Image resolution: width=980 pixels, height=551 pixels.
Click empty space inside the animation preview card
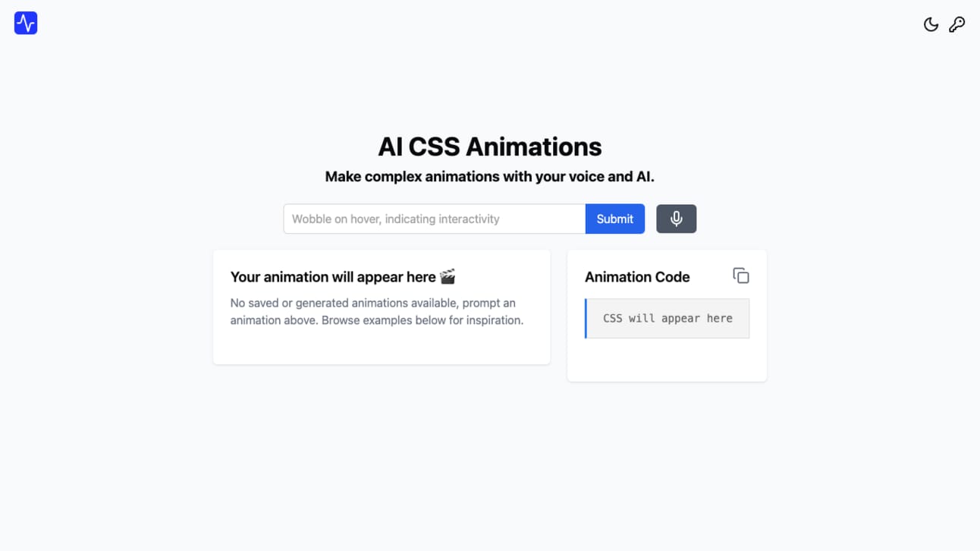[x=382, y=346]
